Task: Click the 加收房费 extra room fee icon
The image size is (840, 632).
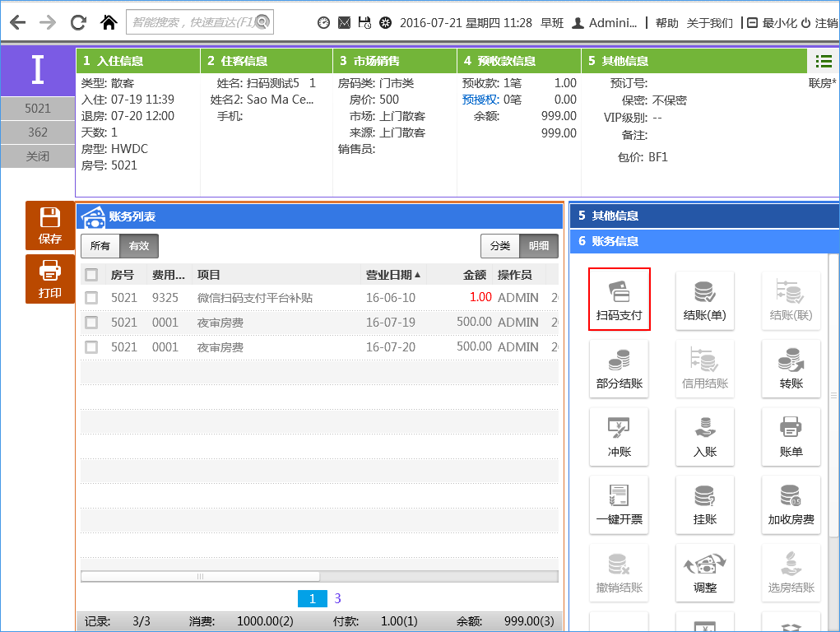Action: (x=791, y=504)
